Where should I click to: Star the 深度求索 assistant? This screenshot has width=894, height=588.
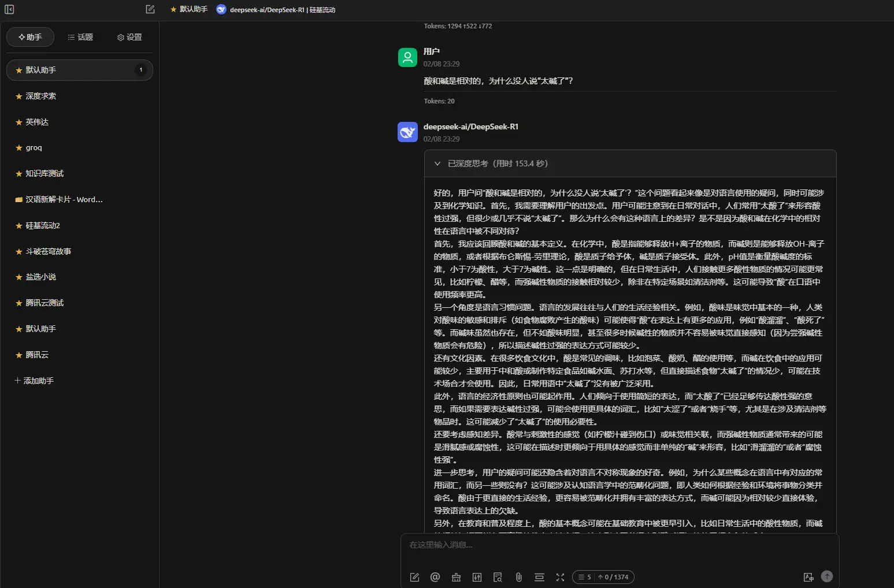[18, 96]
